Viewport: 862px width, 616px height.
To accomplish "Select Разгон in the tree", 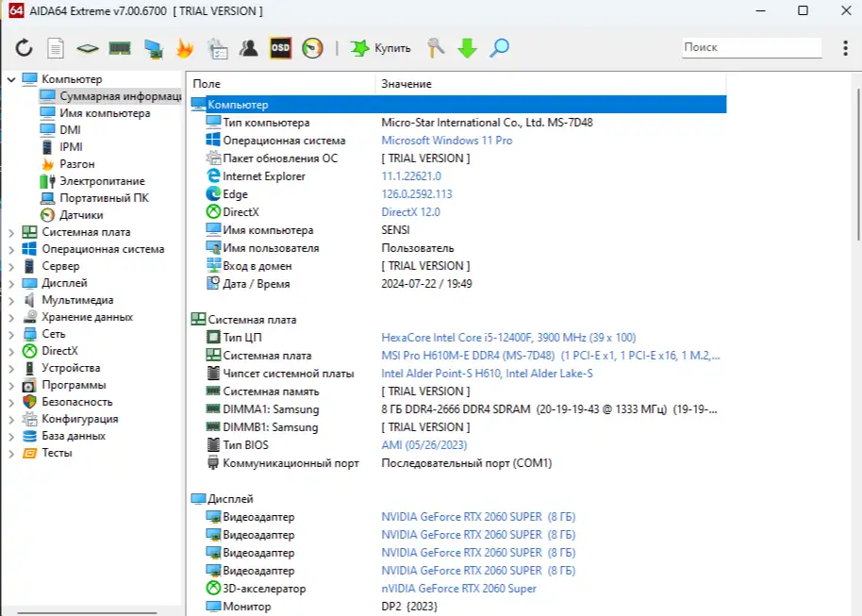I will click(x=76, y=164).
